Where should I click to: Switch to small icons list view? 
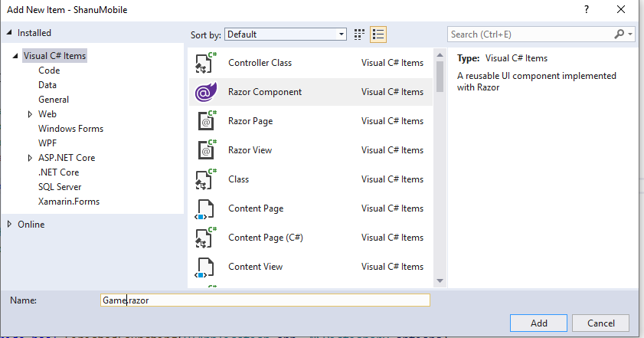coord(378,34)
